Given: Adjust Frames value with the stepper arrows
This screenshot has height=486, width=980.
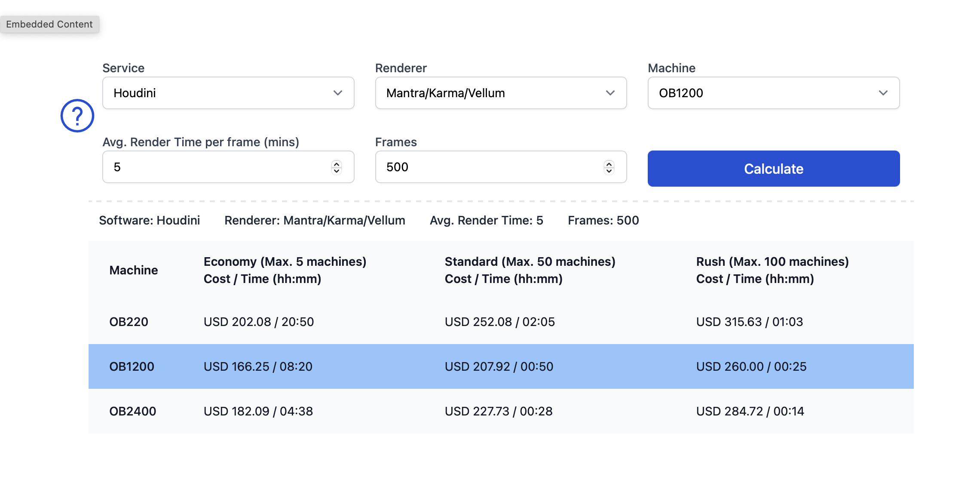Looking at the screenshot, I should 609,167.
